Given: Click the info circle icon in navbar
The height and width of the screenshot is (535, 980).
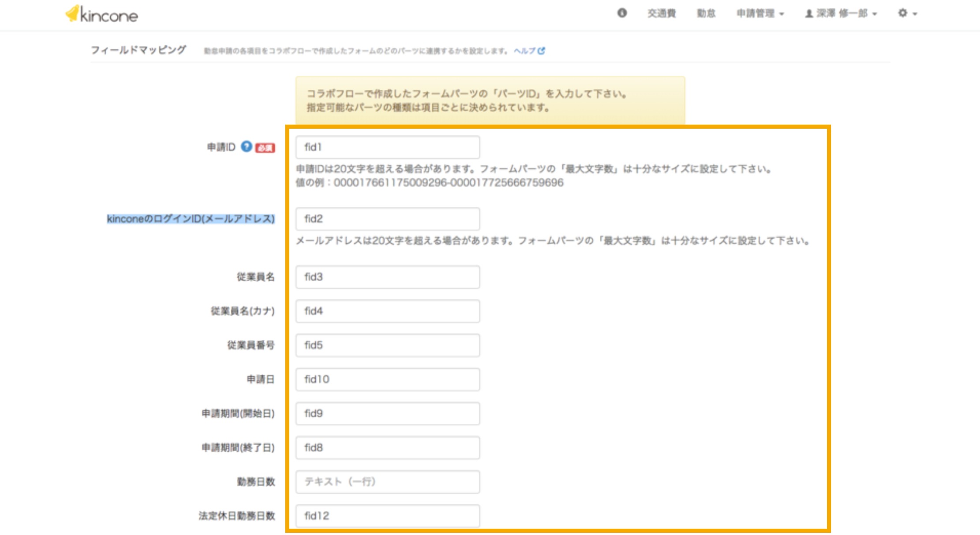Looking at the screenshot, I should pos(622,13).
